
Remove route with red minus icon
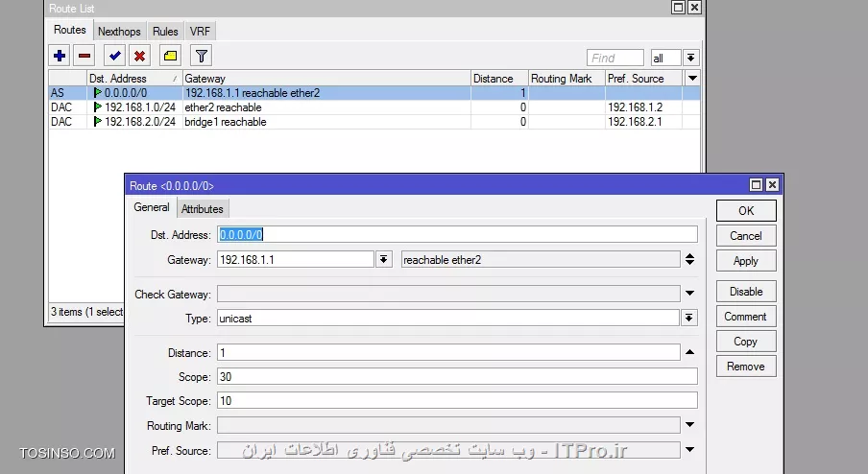pyautogui.click(x=84, y=56)
